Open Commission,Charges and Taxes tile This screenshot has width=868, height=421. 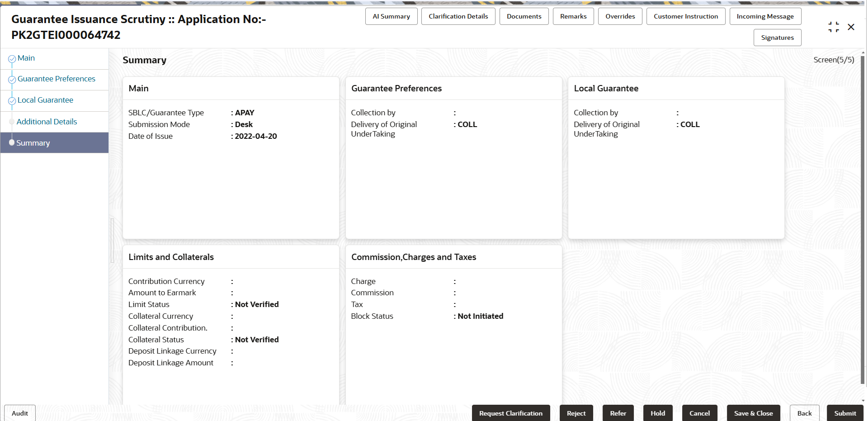454,325
